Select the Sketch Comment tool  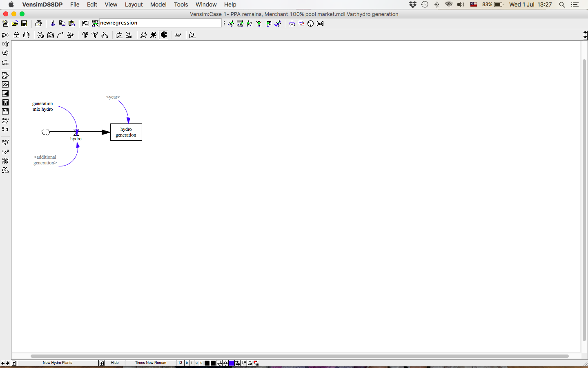(129, 35)
